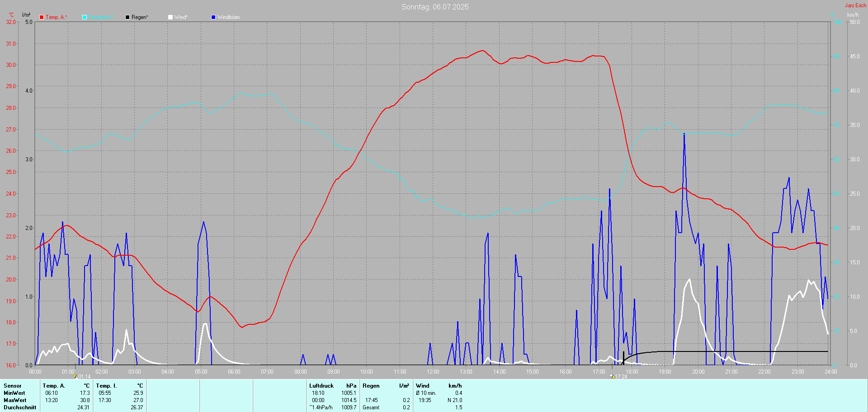Click the 18:10 pressure minimum time

click(318, 393)
